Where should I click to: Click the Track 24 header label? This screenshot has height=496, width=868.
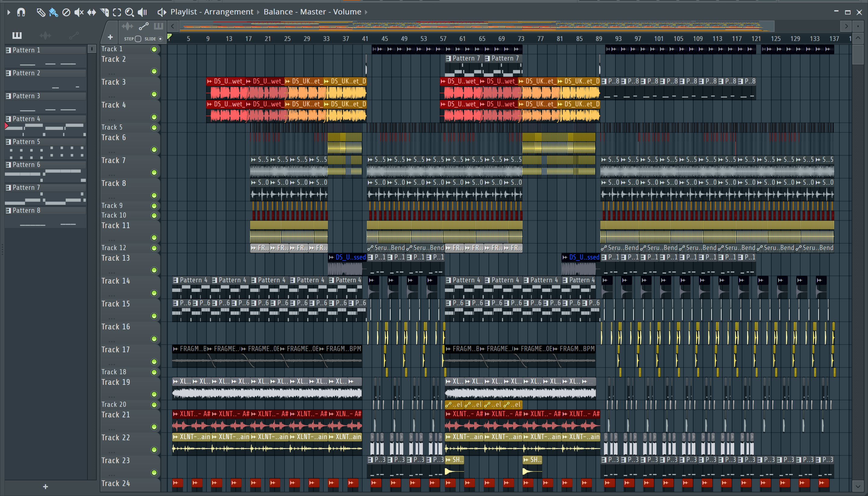coord(115,484)
